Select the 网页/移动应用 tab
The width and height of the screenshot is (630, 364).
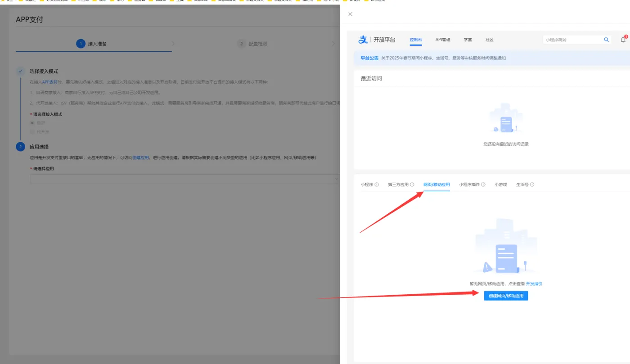pyautogui.click(x=436, y=184)
